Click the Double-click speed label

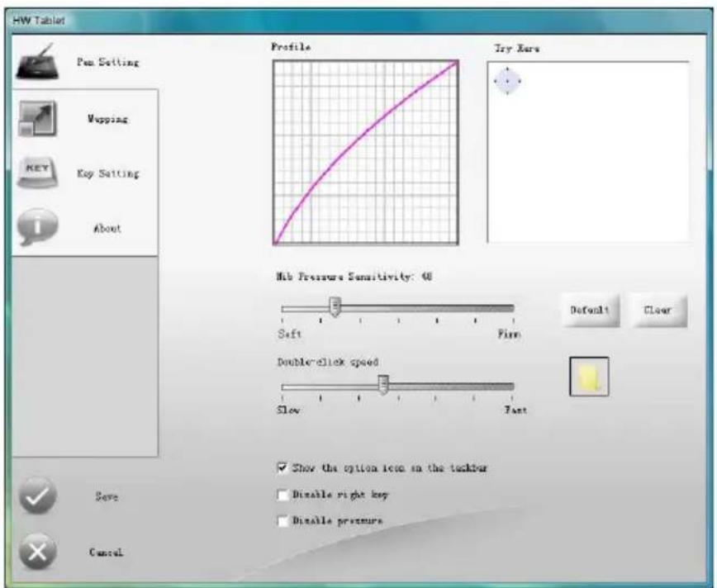click(x=328, y=362)
